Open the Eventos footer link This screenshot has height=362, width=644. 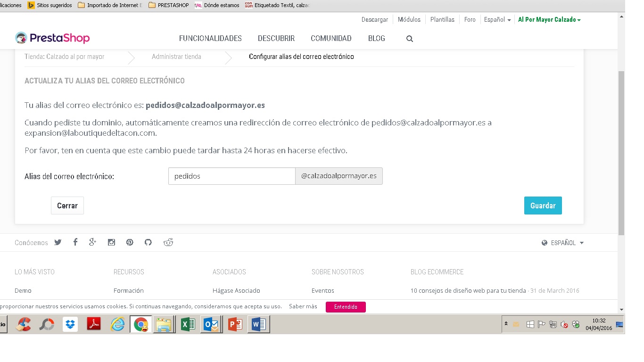[x=323, y=291]
